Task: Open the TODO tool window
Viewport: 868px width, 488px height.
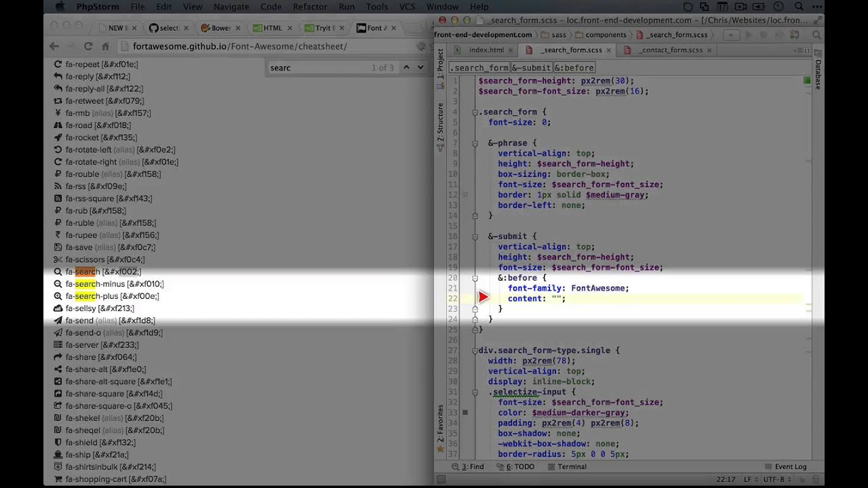Action: [x=515, y=467]
